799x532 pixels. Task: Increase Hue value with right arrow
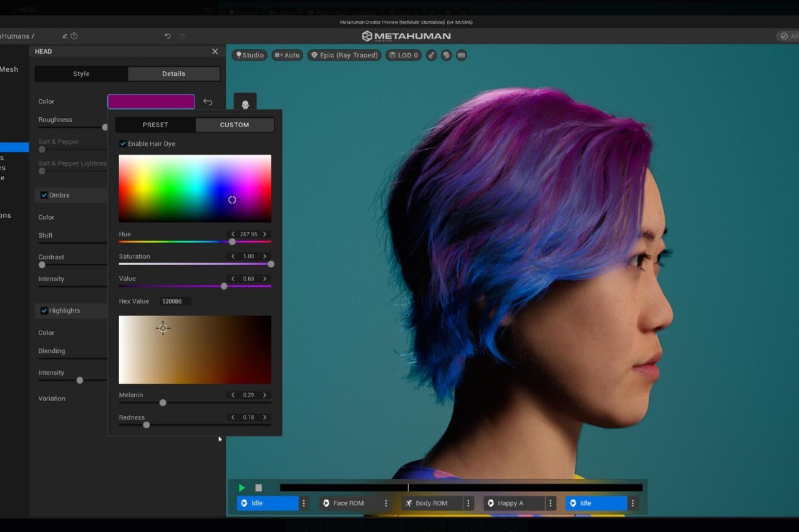(264, 235)
